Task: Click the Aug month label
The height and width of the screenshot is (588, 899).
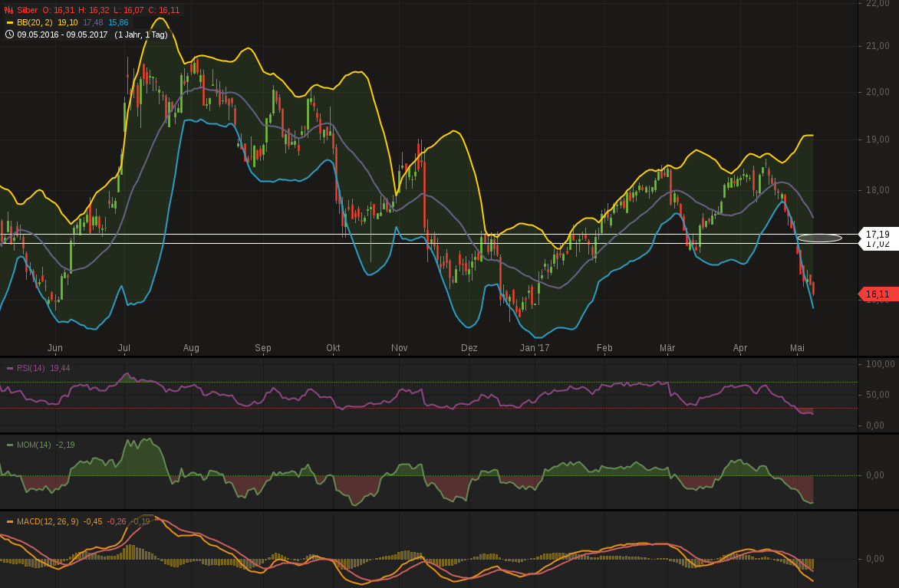Action: point(191,348)
